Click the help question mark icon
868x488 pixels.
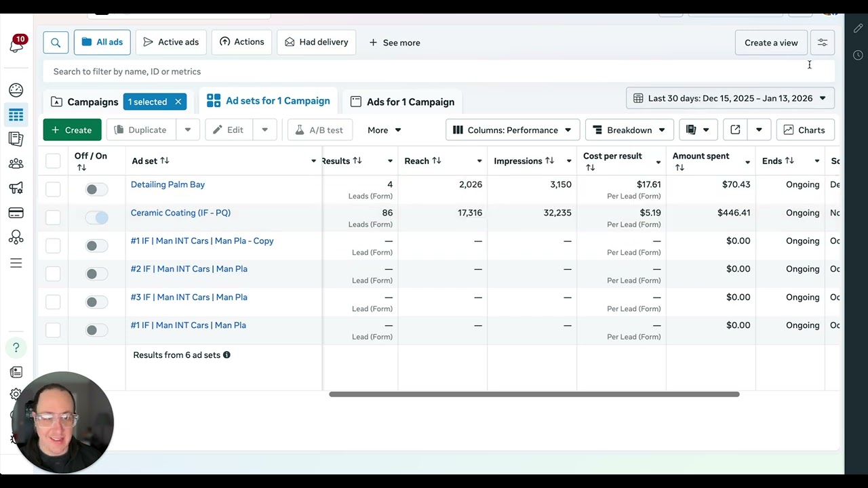coord(16,348)
